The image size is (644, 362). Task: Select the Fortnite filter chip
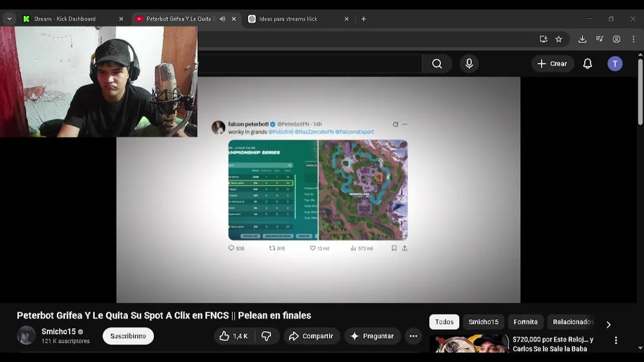click(526, 322)
